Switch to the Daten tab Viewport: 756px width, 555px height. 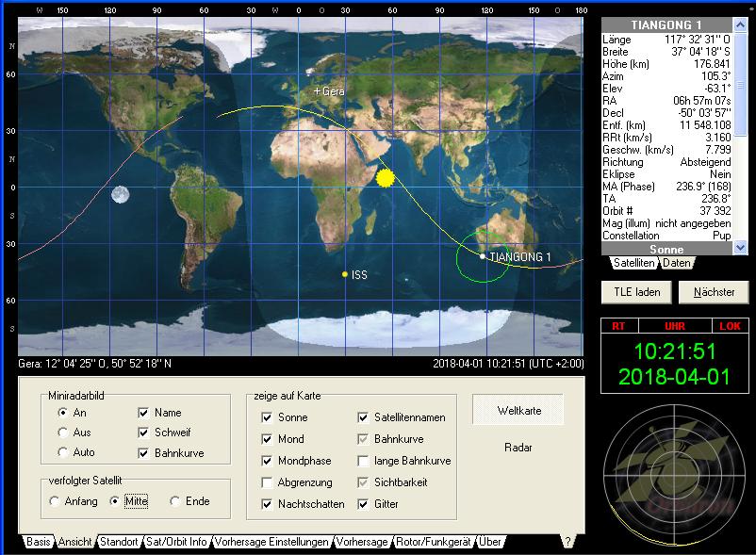675,263
